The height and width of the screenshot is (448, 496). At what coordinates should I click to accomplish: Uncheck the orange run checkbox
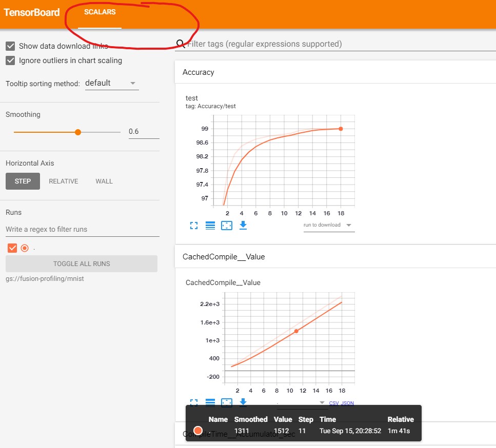click(12, 248)
